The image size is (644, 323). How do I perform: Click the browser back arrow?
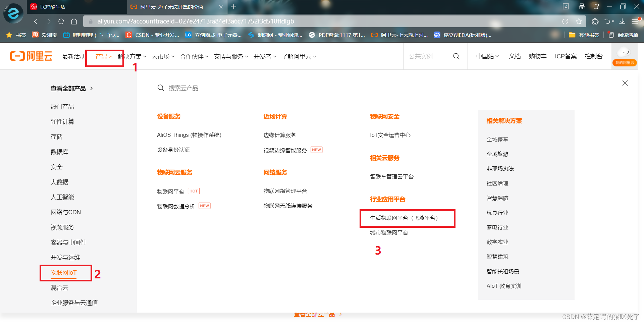coord(36,21)
